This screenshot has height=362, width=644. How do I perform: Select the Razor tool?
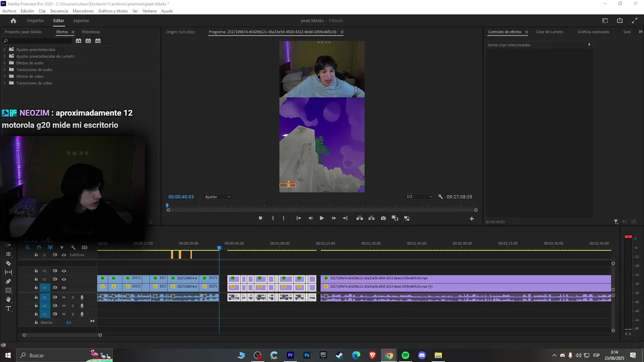tap(8, 263)
